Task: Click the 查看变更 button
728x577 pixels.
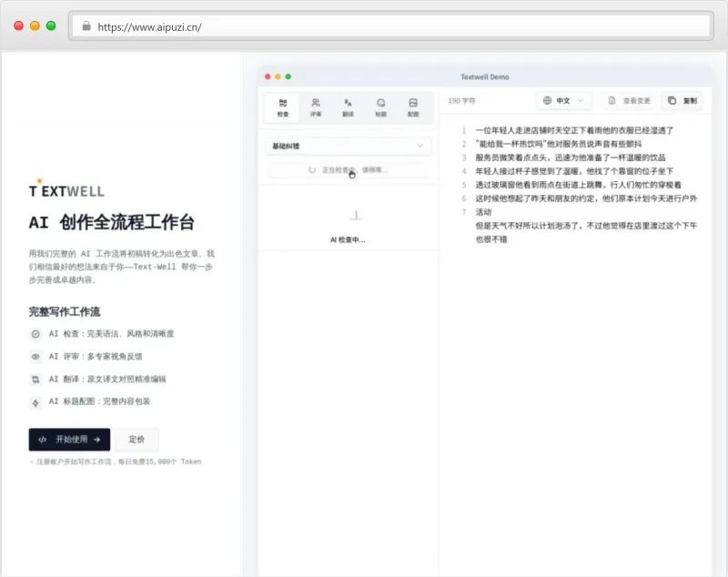Action: click(x=629, y=100)
